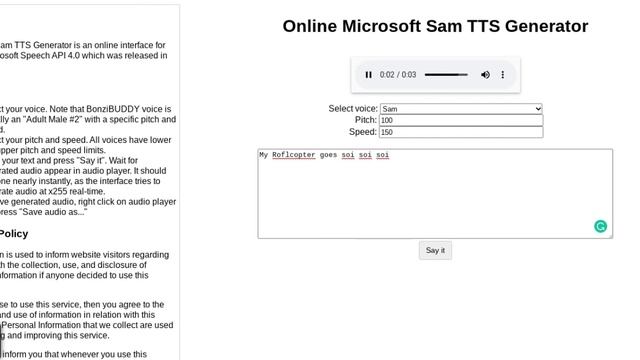Image resolution: width=640 pixels, height=360 pixels.
Task: Click into the speech text area
Action: click(435, 193)
